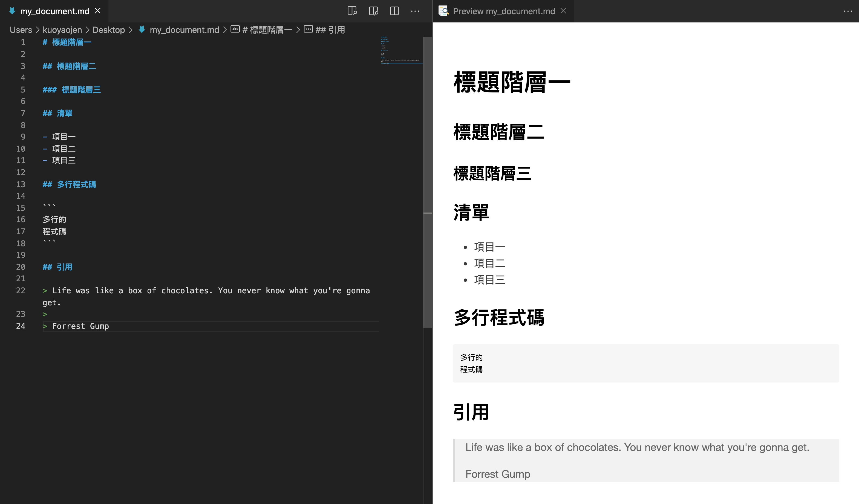Click the chevron after Desktop in the breadcrumbs
The height and width of the screenshot is (504, 859).
tap(131, 30)
